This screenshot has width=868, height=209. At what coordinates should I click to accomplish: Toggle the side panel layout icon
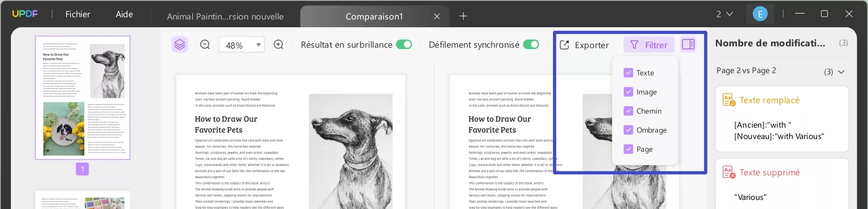(x=688, y=45)
